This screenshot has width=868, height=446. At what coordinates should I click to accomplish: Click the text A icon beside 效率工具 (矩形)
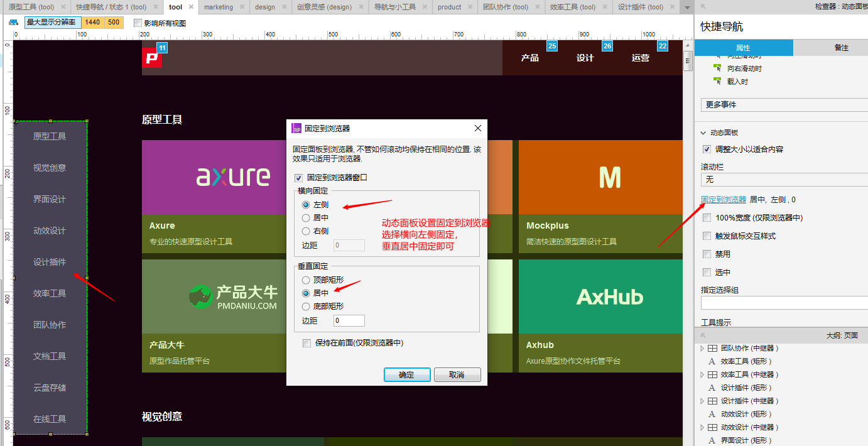click(x=712, y=361)
